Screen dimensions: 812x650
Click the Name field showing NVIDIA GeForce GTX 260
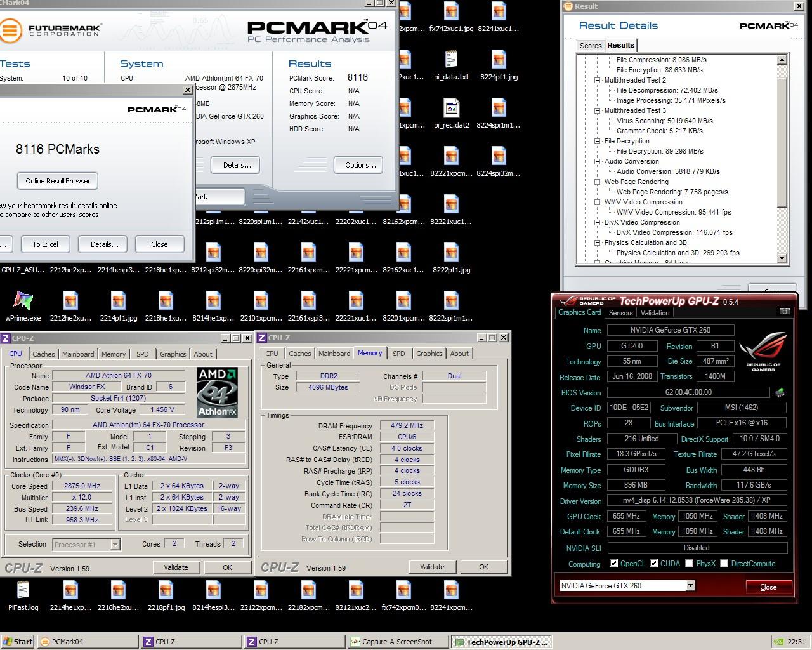pyautogui.click(x=671, y=330)
